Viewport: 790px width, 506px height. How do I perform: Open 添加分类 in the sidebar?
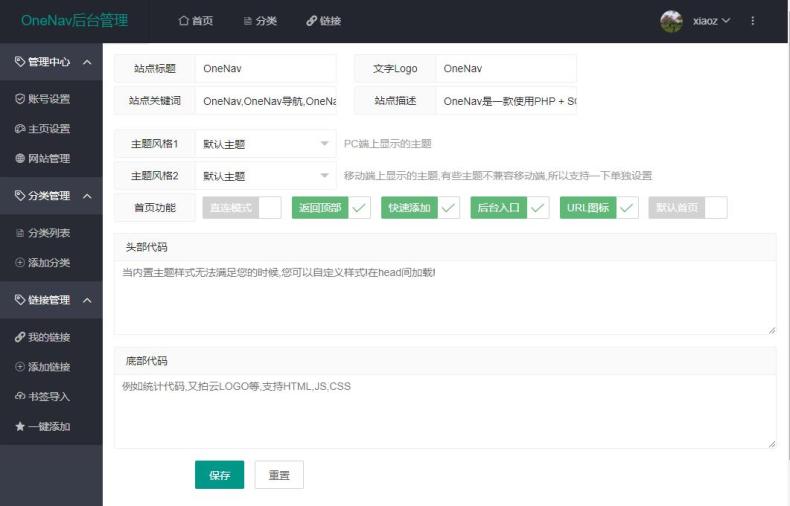51,263
